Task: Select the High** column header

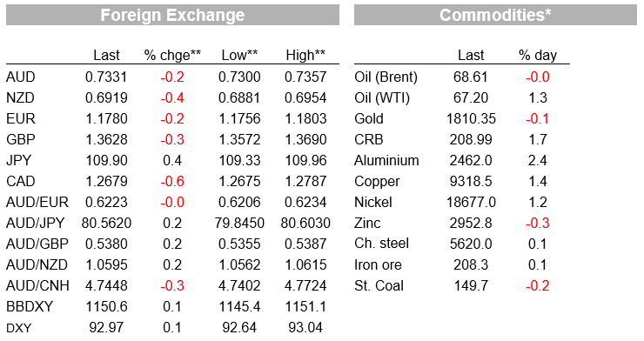Action: pyautogui.click(x=305, y=55)
